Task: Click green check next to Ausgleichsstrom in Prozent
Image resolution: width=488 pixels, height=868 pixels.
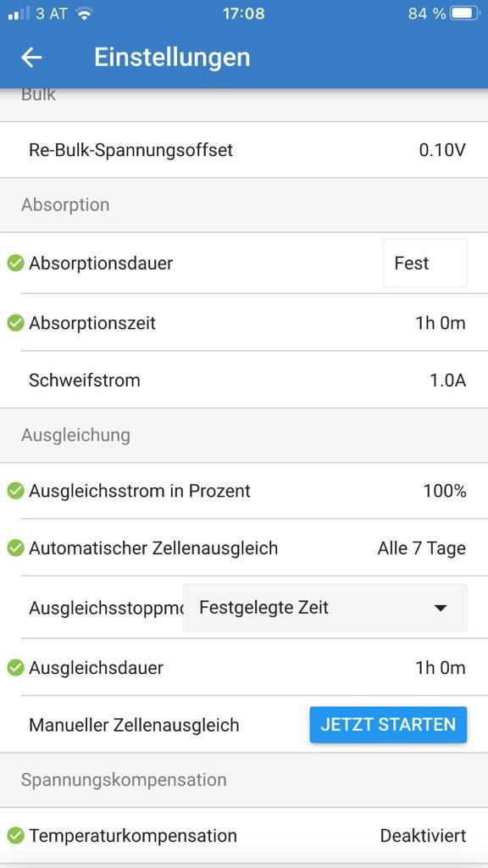Action: pyautogui.click(x=15, y=491)
